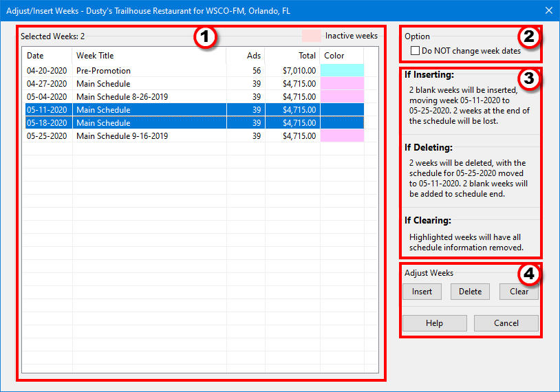Sort by the Date column header
This screenshot has height=392, width=560.
click(x=35, y=56)
